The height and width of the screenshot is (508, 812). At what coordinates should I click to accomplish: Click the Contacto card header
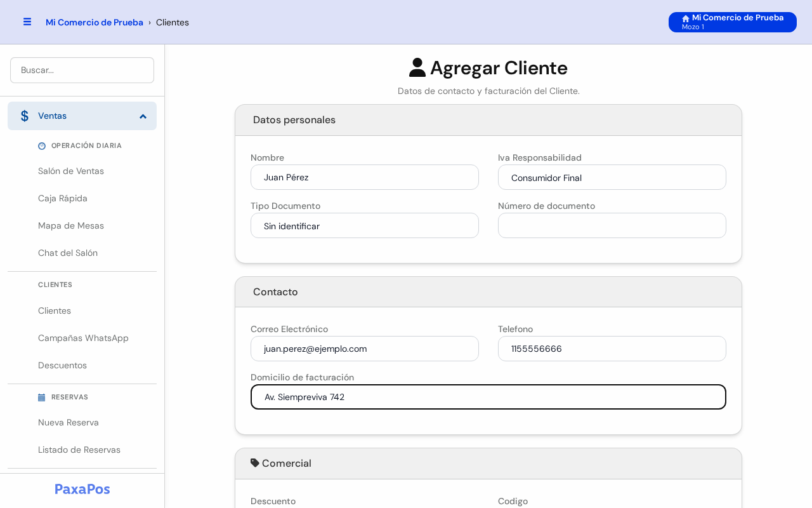pyautogui.click(x=488, y=292)
